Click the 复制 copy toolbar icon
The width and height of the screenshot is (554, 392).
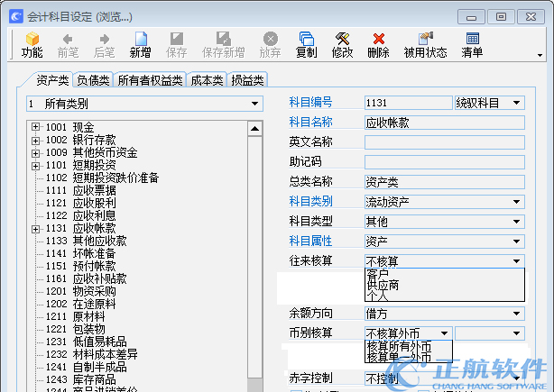(306, 44)
